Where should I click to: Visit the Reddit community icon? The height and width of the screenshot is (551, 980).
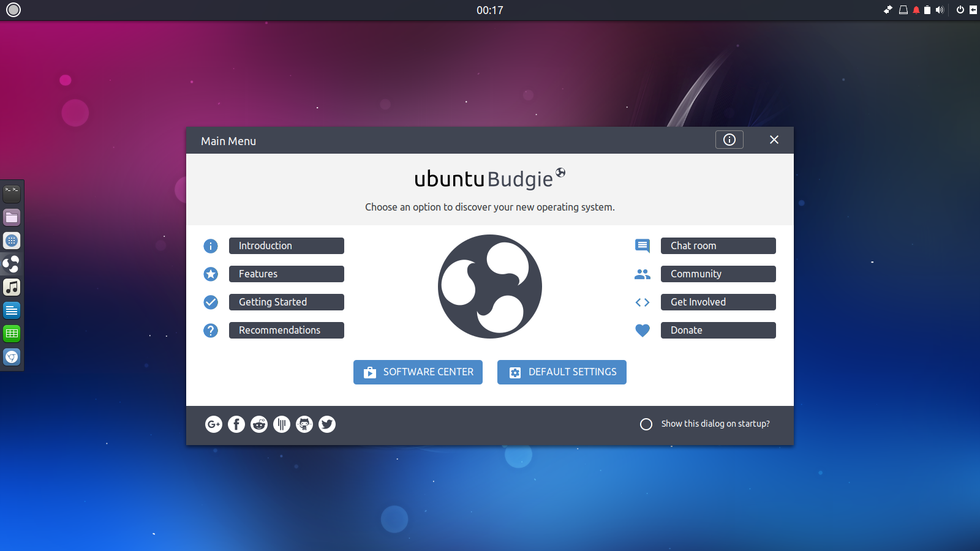tap(259, 424)
